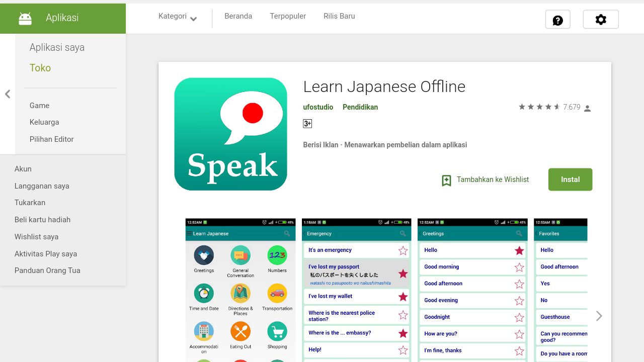Open the Keluarga category
The width and height of the screenshot is (644, 362).
44,122
